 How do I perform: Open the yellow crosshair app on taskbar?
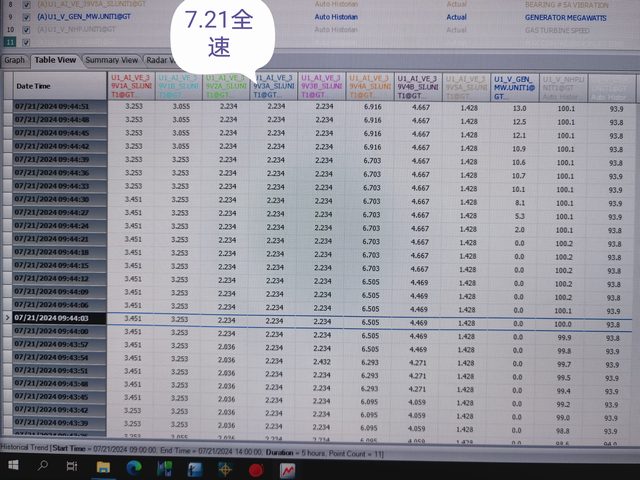[x=225, y=470]
